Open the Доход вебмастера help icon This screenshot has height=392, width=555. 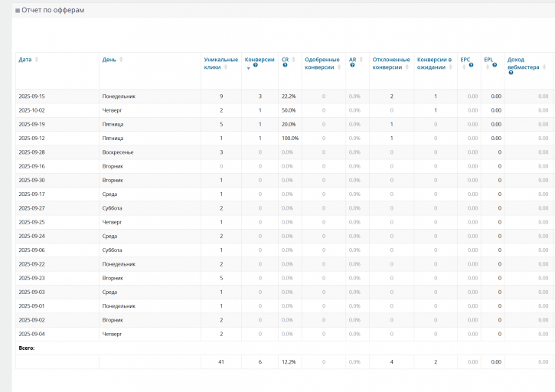[511, 73]
